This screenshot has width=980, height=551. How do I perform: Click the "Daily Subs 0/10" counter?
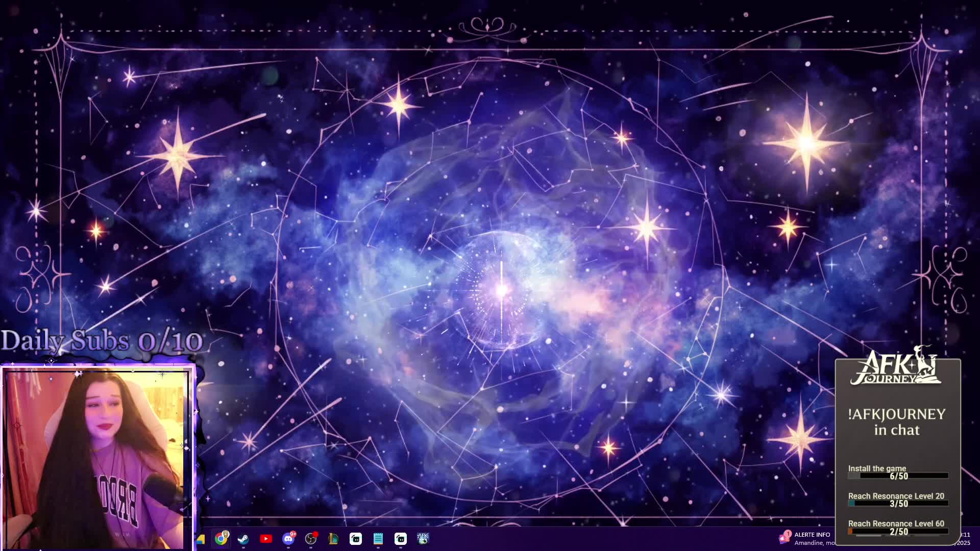pyautogui.click(x=102, y=341)
